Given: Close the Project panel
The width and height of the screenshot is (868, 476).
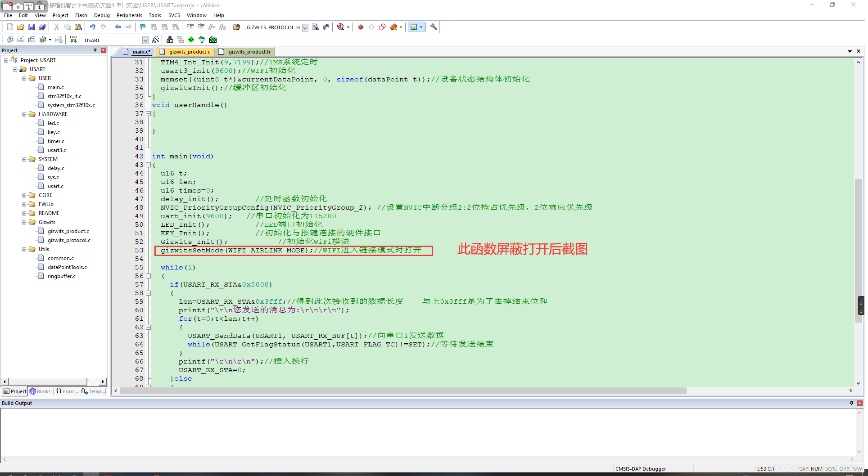Looking at the screenshot, I should [104, 50].
